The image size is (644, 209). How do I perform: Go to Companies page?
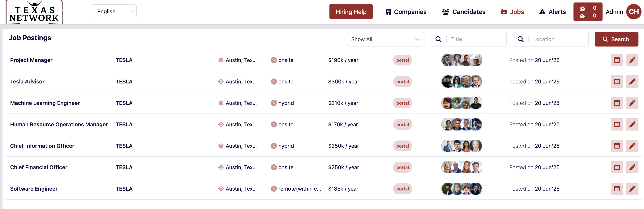tap(406, 12)
